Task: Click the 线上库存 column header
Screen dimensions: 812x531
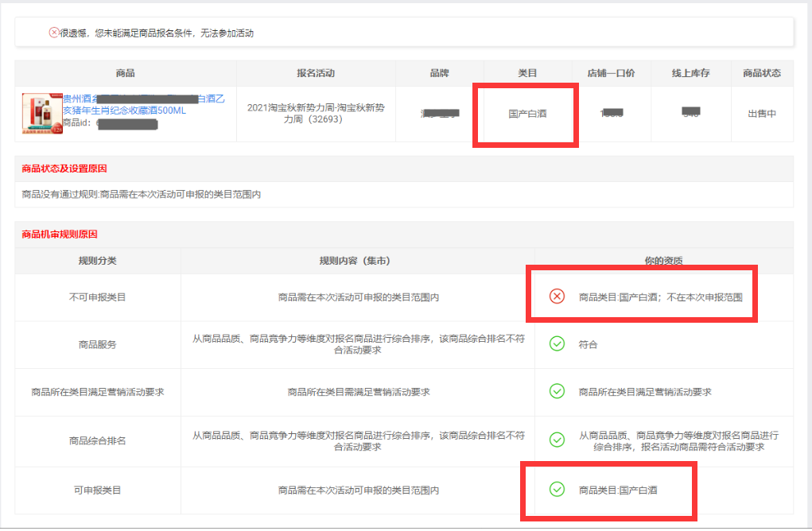Action: click(x=690, y=73)
